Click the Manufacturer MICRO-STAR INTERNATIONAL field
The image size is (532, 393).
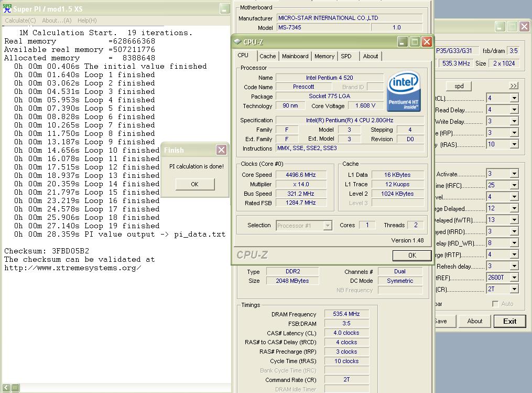[350, 18]
